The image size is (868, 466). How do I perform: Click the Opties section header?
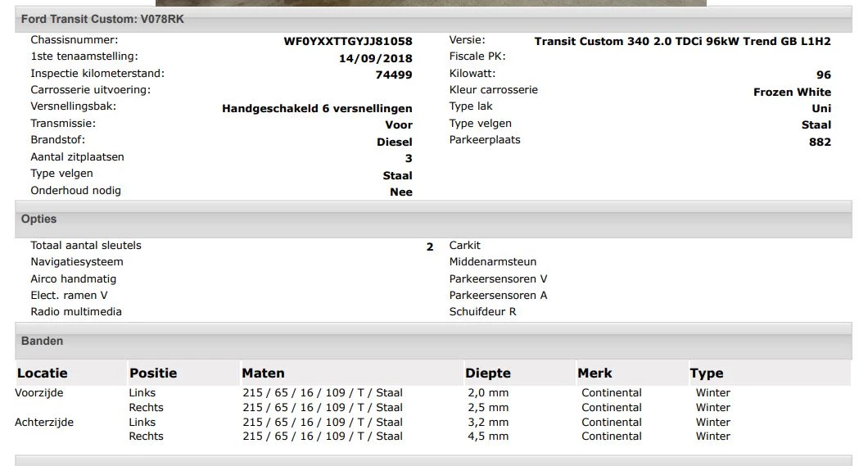[39, 219]
